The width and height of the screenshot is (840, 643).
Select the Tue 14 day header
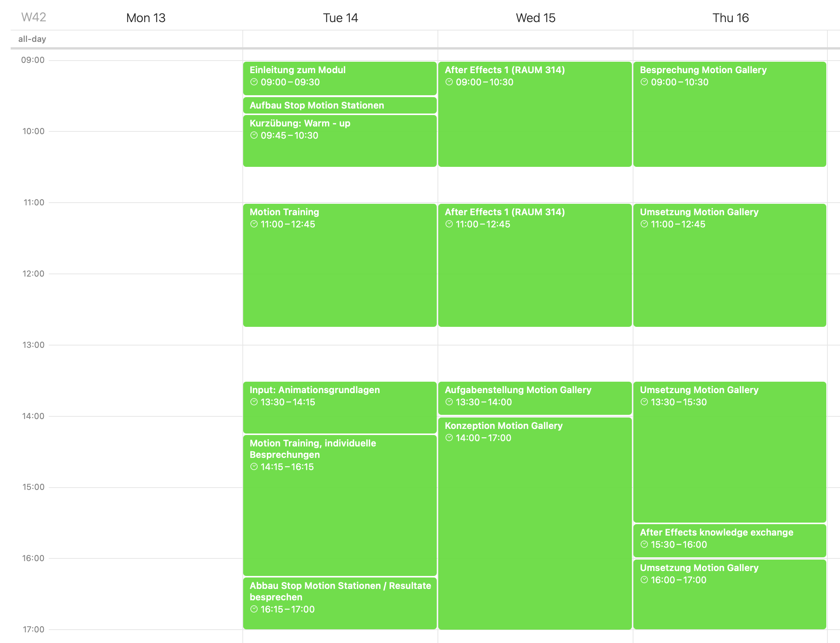click(340, 18)
